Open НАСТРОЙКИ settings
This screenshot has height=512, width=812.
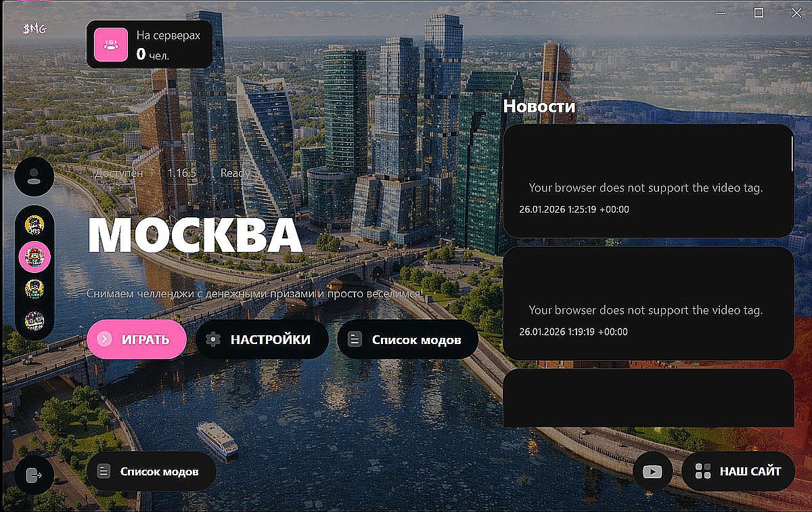262,339
